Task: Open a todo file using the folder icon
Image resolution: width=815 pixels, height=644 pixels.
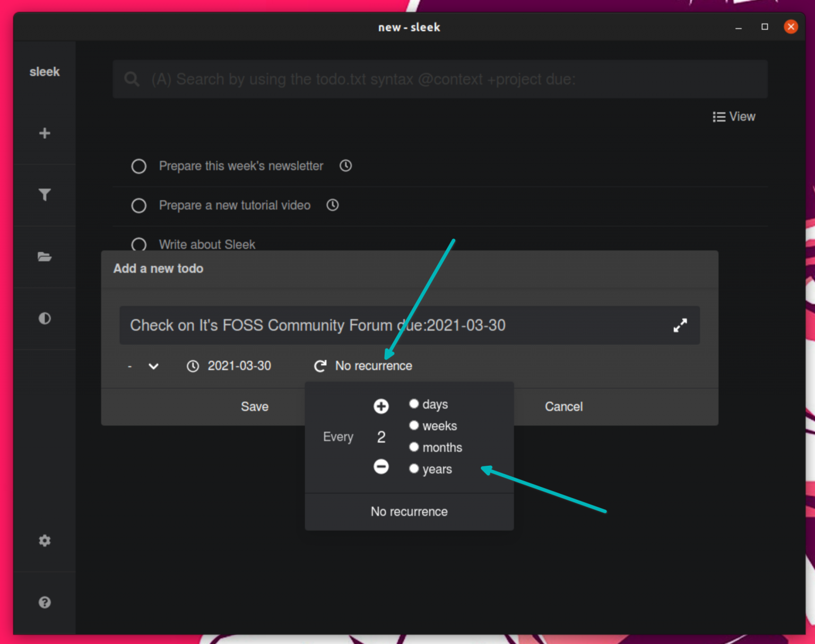Action: coord(45,257)
